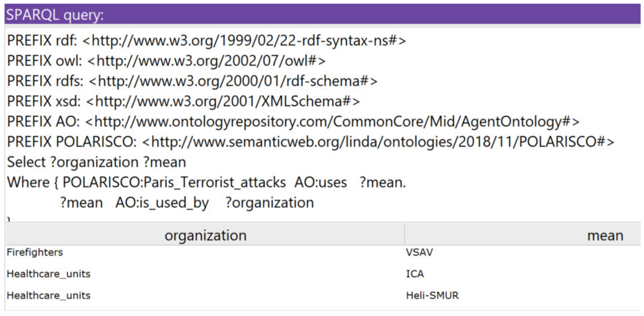The image size is (644, 316).
Task: Click POLARISCO:Paris_Terrorist_attacks in the Where clause
Action: [x=174, y=182]
